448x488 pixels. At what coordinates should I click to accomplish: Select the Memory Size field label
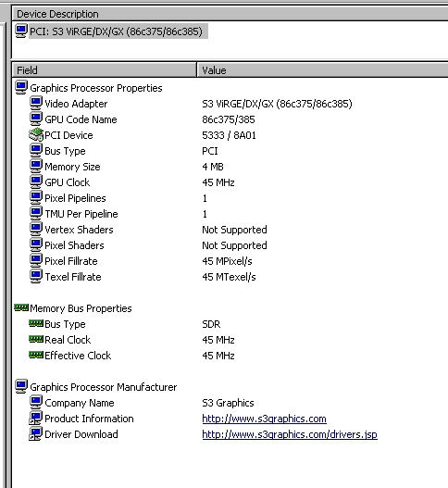point(72,167)
